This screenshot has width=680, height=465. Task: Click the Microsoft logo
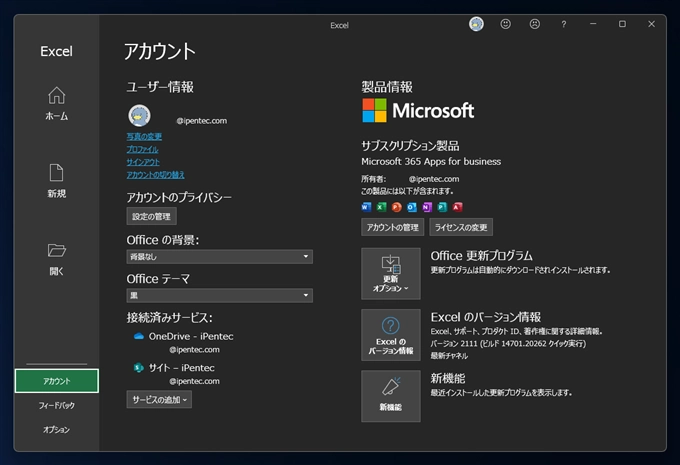coord(418,111)
